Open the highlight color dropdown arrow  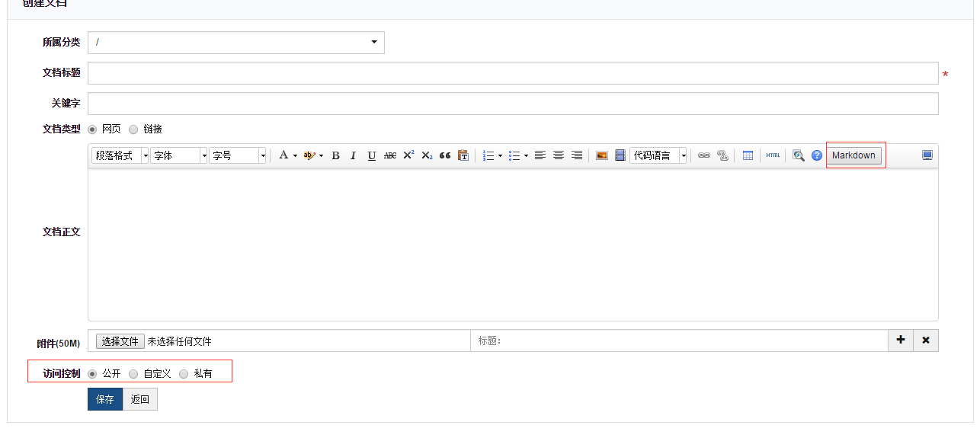click(321, 155)
